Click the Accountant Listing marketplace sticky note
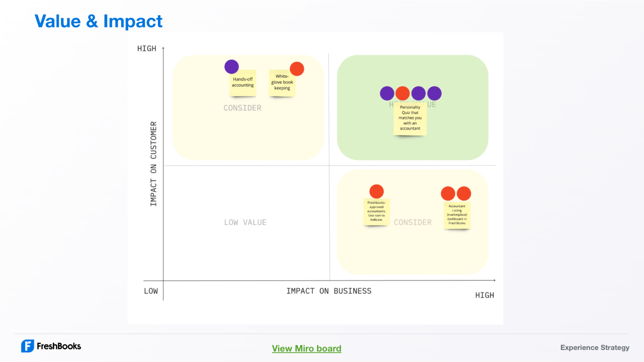644x362 pixels. pyautogui.click(x=457, y=215)
